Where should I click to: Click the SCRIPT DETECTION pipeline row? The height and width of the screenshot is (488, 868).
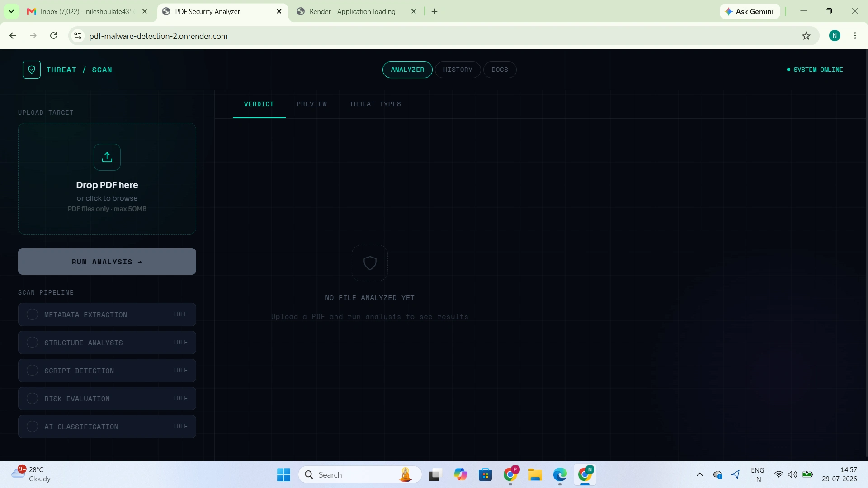click(107, 371)
